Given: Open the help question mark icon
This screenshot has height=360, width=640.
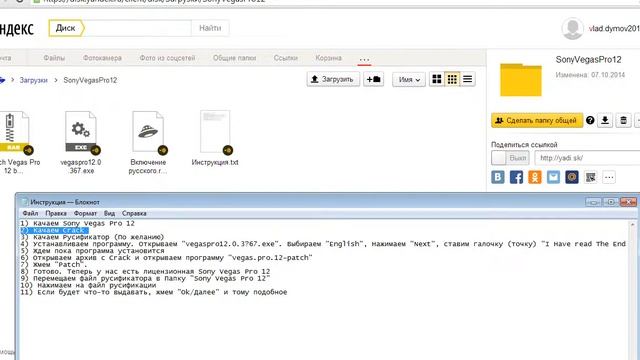Looking at the screenshot, I should 590,120.
